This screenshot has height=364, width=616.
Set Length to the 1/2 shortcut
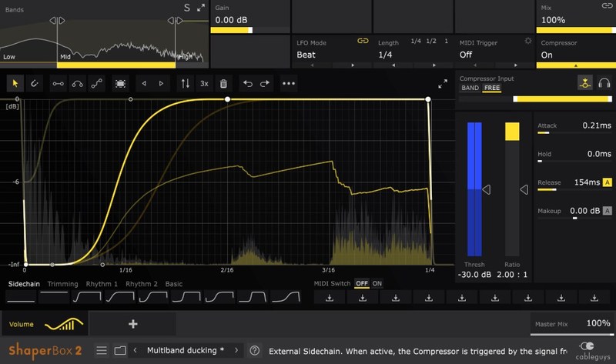coord(431,41)
